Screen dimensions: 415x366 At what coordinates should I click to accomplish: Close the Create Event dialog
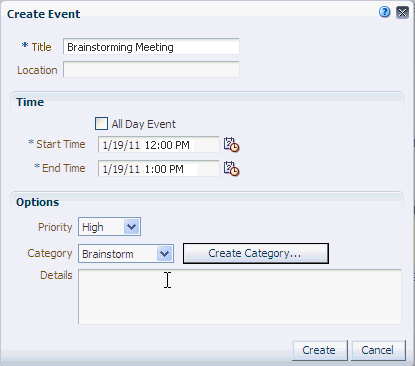click(x=402, y=13)
